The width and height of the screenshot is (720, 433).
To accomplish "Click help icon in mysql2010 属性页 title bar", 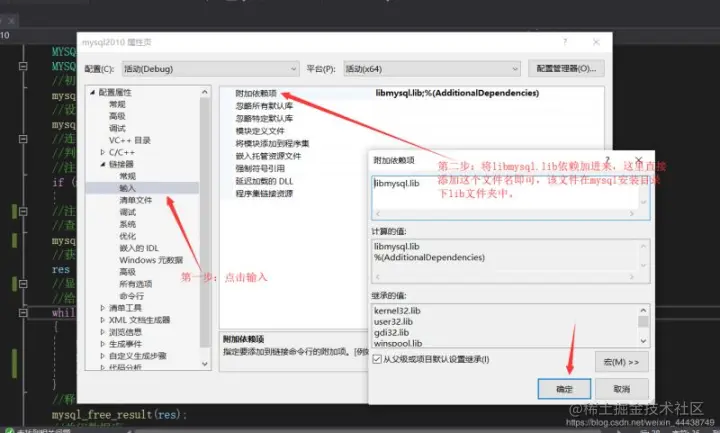I will pyautogui.click(x=565, y=42).
